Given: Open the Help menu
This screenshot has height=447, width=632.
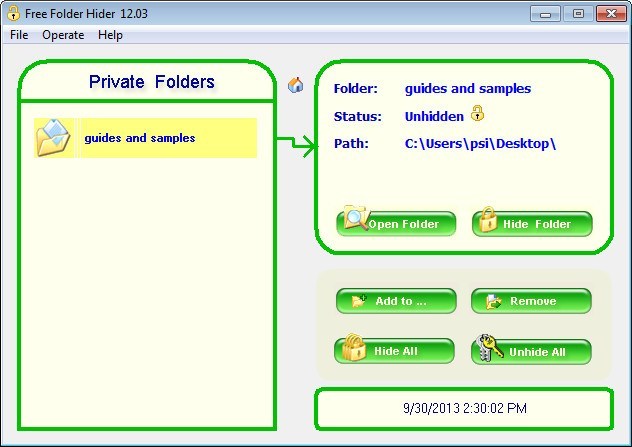Looking at the screenshot, I should click(110, 35).
